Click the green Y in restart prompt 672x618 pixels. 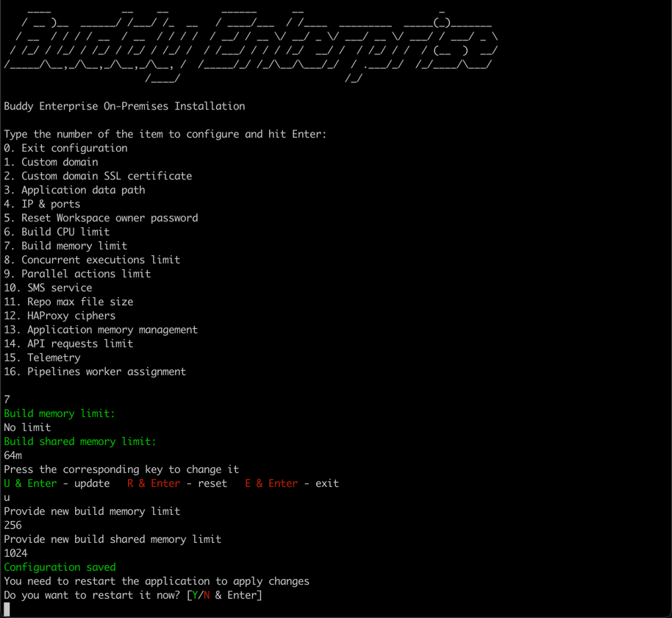click(196, 595)
